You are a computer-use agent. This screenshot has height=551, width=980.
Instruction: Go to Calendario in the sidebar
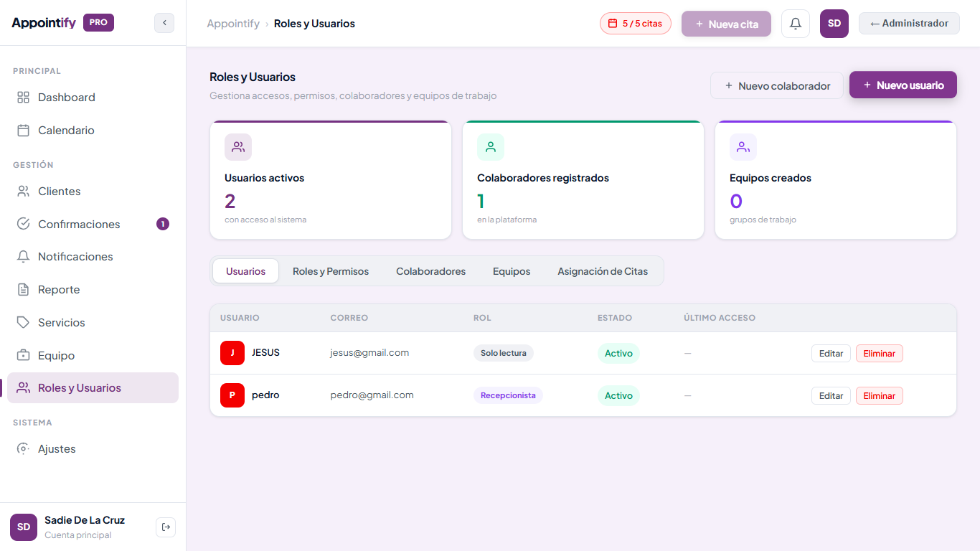coord(93,130)
